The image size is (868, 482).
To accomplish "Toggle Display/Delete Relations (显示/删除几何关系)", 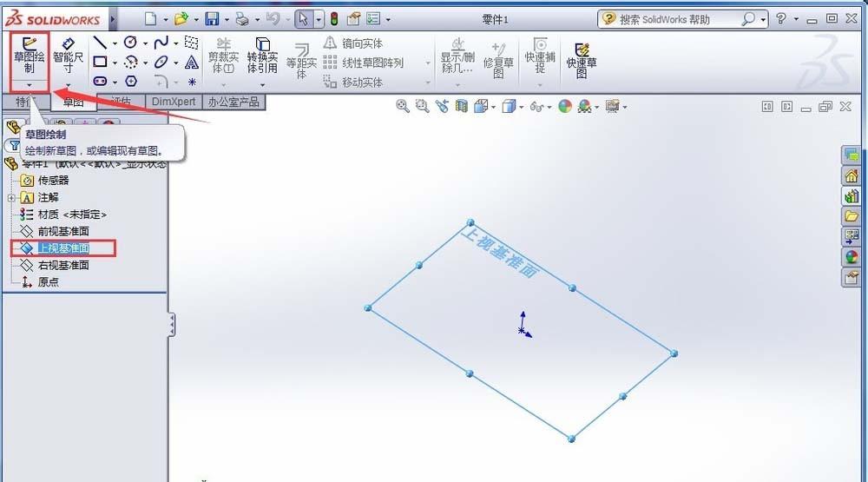I will point(457,56).
